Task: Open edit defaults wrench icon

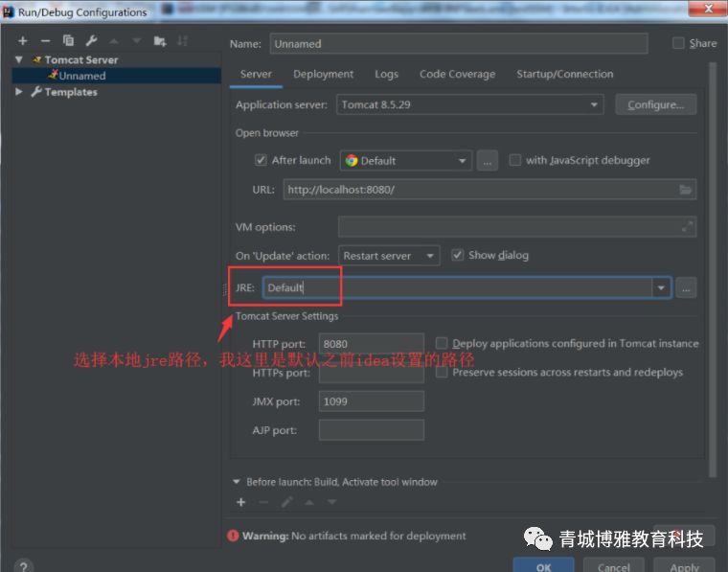Action: [91, 41]
